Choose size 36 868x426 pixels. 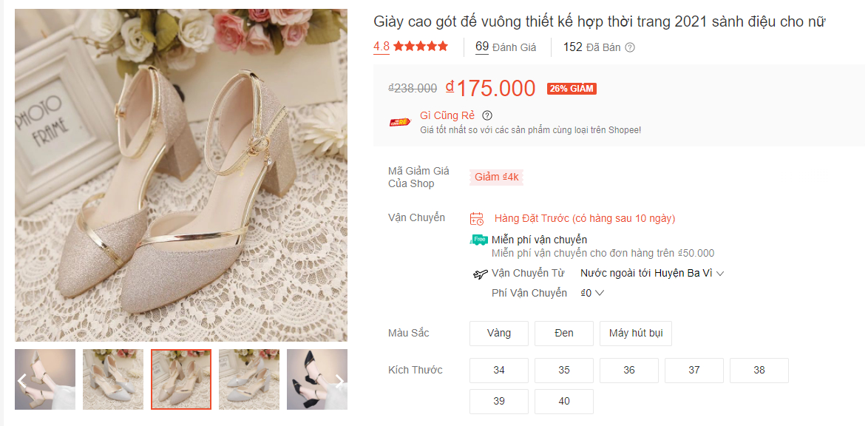click(629, 370)
